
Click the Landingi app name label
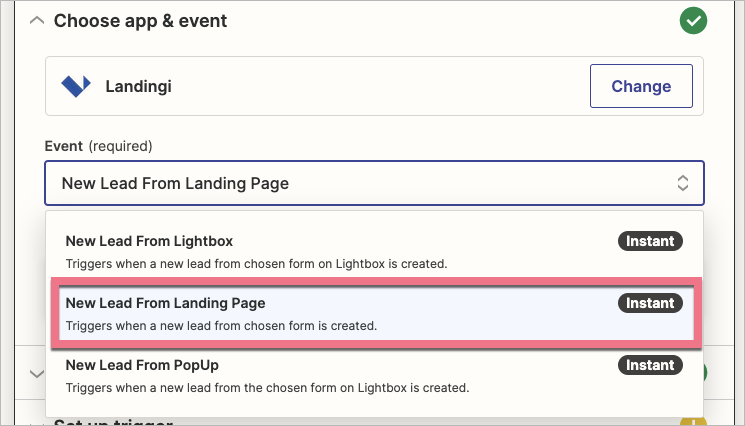point(136,86)
